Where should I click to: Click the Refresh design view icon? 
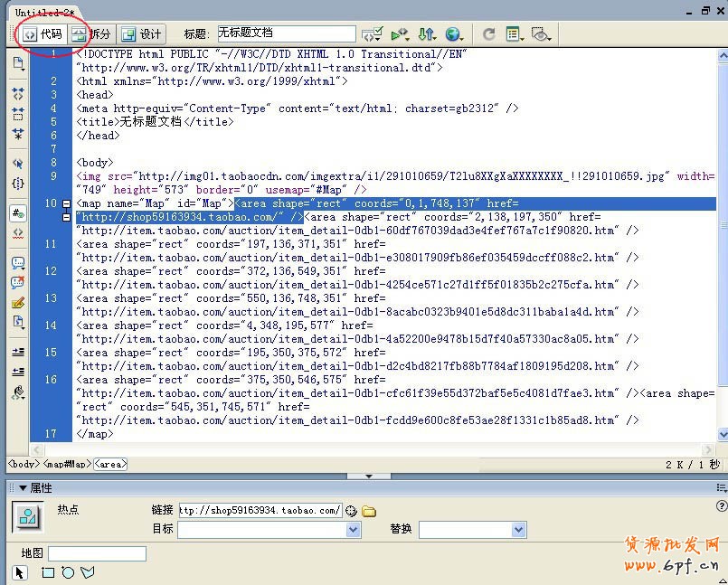coord(488,34)
